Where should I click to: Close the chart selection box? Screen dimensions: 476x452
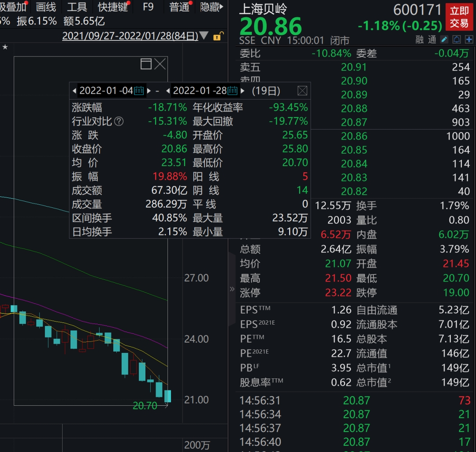pos(160,64)
